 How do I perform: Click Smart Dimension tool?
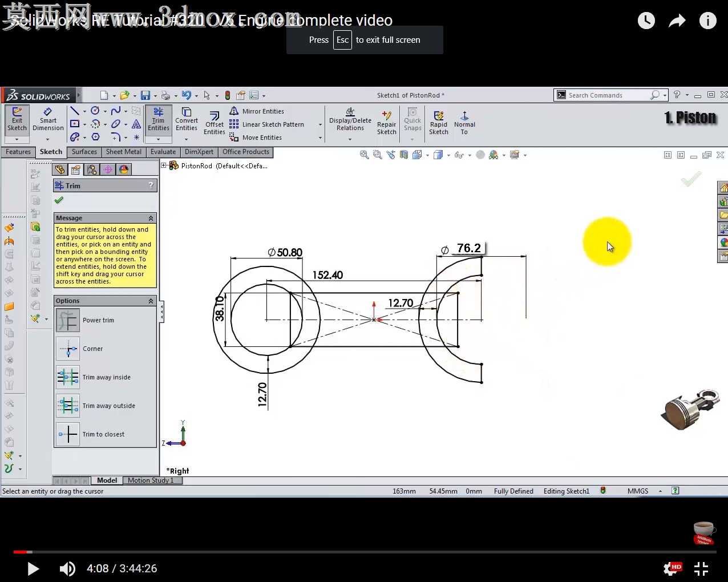[48, 120]
